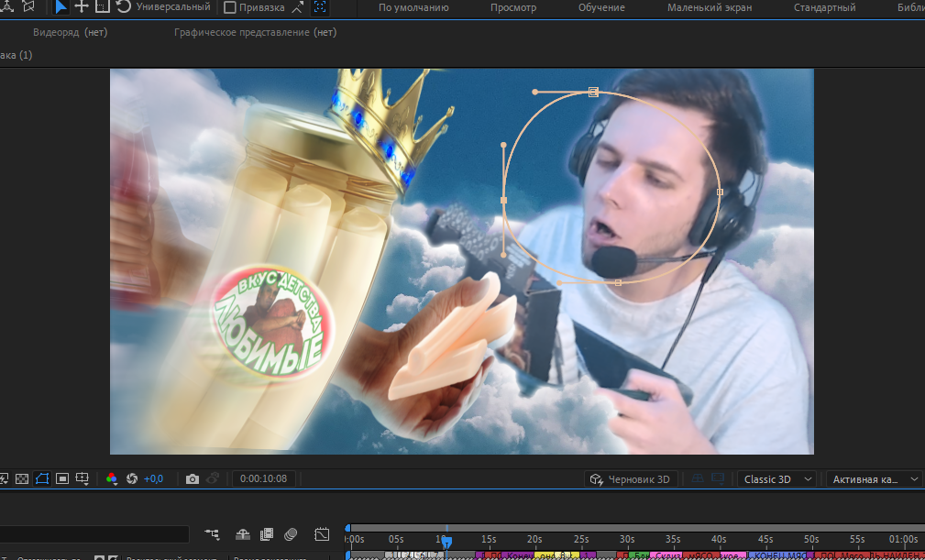Viewport: 925px width, 560px height.
Task: Open grid and guide options dropdown
Action: [83, 478]
